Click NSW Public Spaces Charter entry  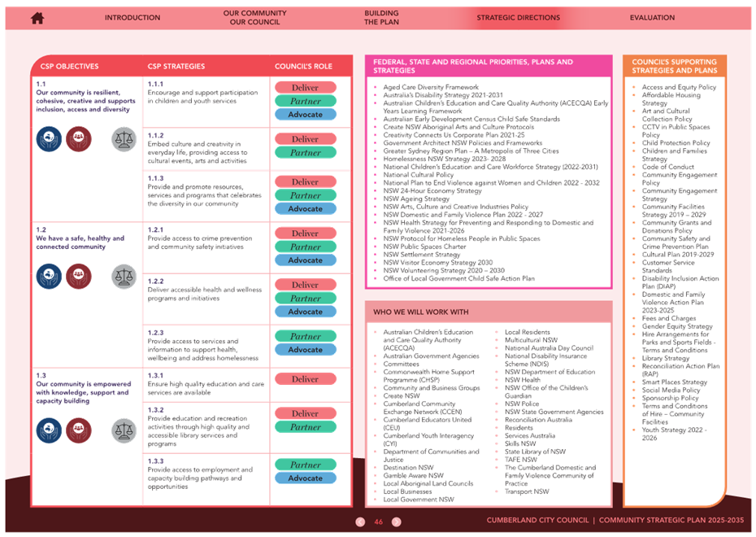pos(424,247)
